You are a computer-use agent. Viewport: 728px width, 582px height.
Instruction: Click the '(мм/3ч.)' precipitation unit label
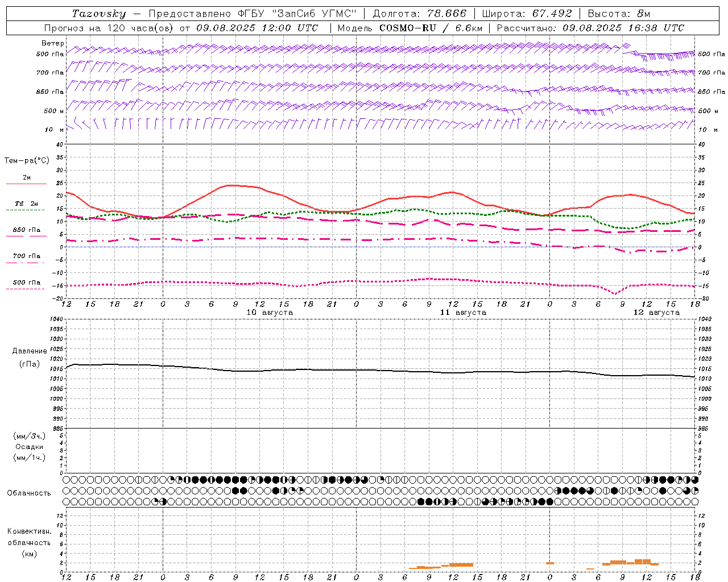(30, 436)
